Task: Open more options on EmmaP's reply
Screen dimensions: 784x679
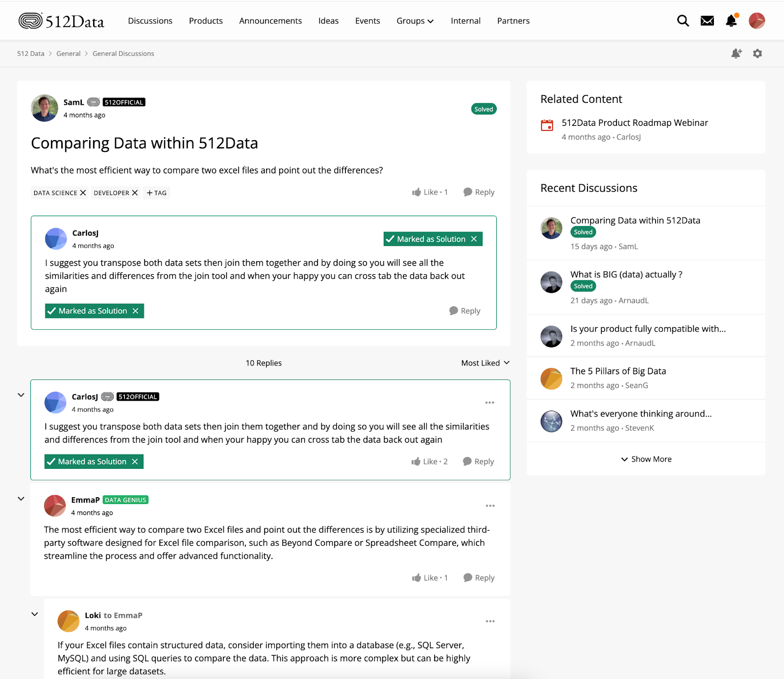Action: [490, 506]
